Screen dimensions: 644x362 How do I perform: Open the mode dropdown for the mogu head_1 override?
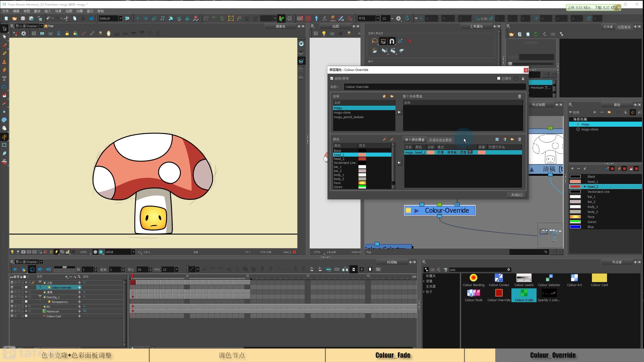[x=470, y=152]
